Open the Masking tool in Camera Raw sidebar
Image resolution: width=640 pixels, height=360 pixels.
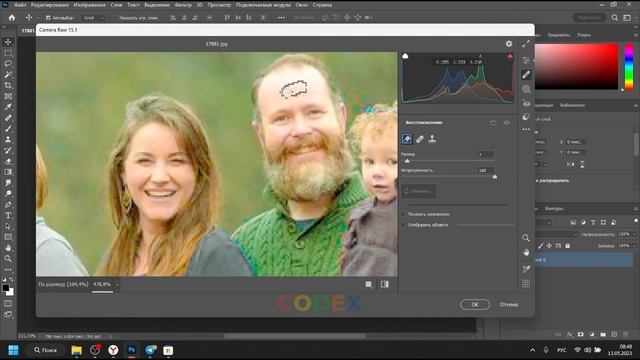click(526, 89)
